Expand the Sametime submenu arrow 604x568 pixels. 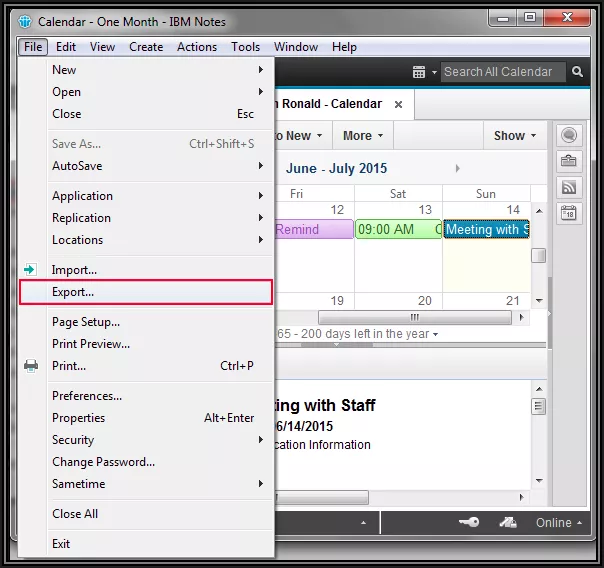point(261,483)
